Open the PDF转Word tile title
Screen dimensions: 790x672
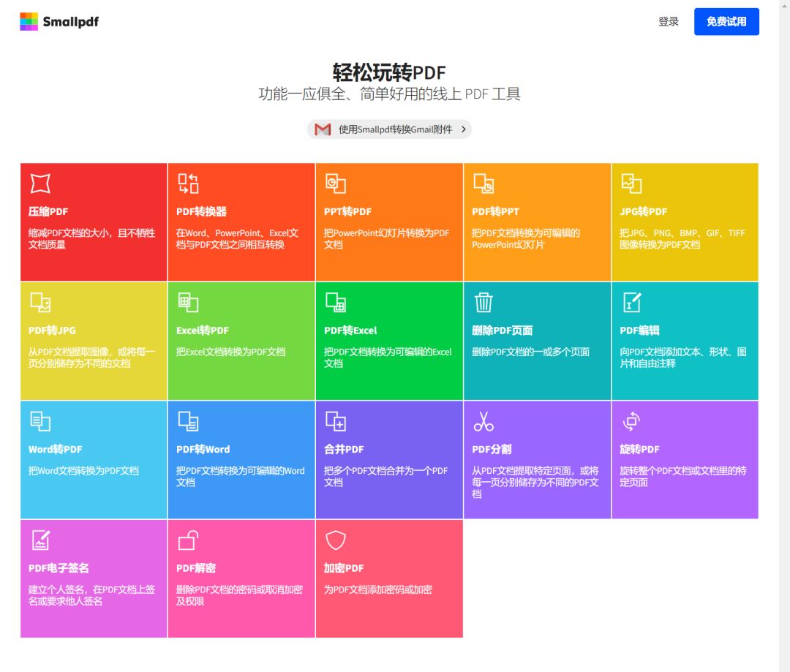203,449
